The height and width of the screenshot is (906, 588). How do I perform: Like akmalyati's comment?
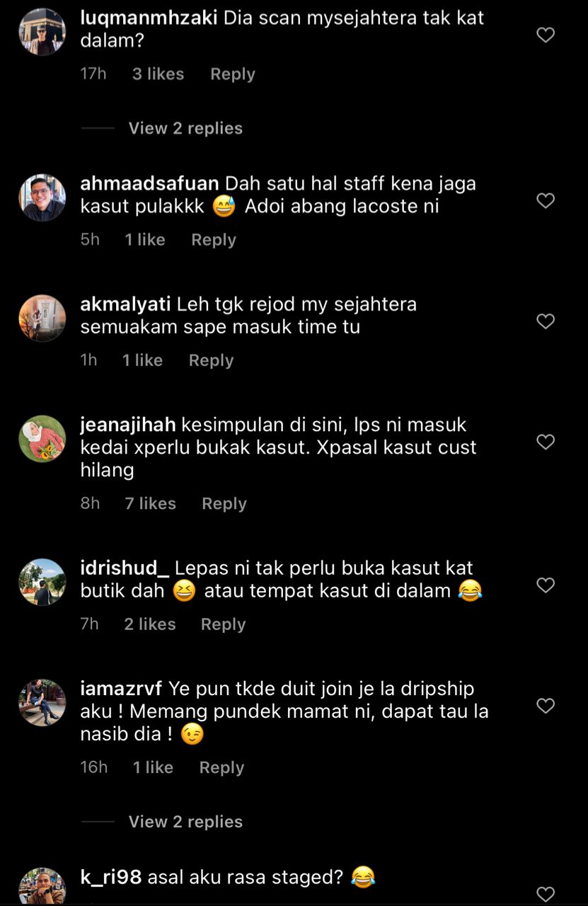coord(546,321)
